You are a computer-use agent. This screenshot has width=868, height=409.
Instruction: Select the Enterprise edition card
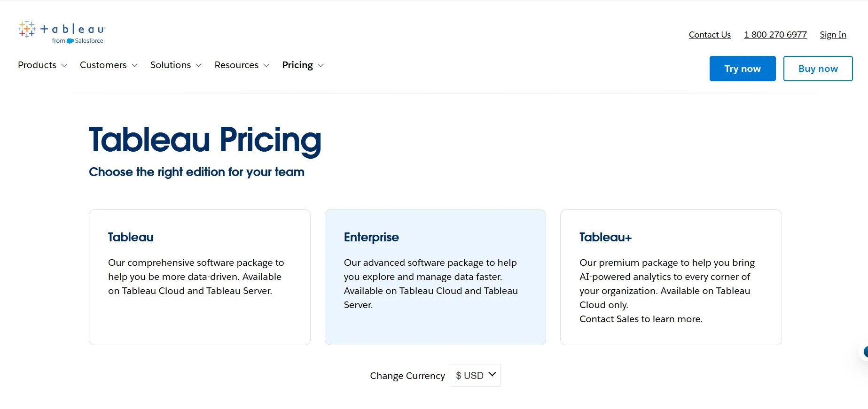pyautogui.click(x=435, y=277)
